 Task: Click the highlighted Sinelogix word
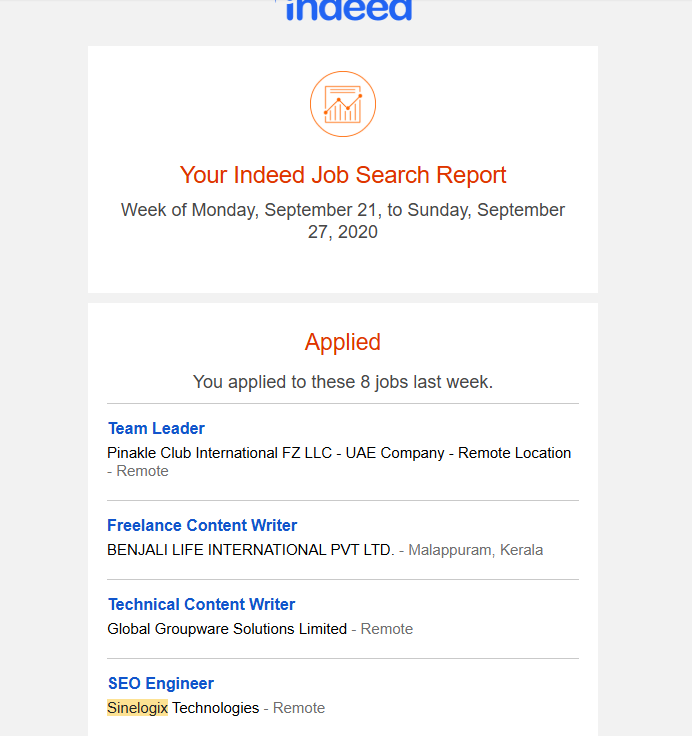point(137,708)
